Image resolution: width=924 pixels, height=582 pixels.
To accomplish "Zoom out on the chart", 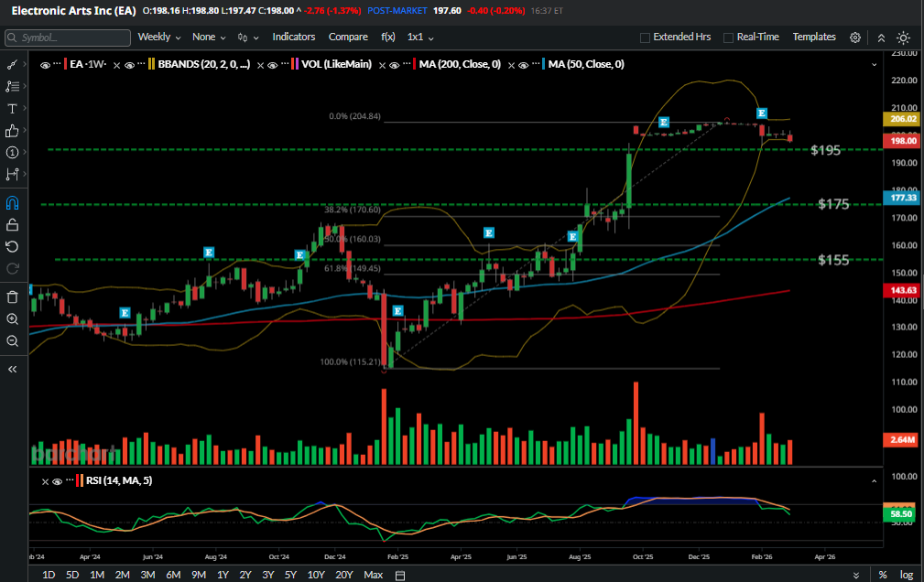I will (x=12, y=341).
